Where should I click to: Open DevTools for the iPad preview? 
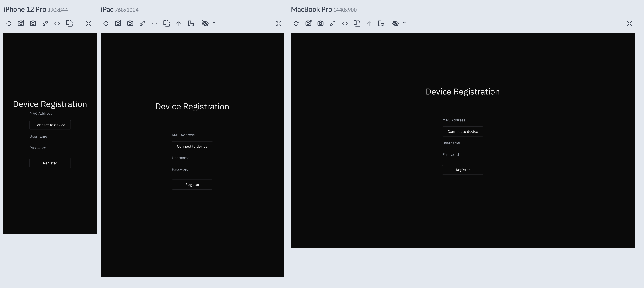click(154, 23)
